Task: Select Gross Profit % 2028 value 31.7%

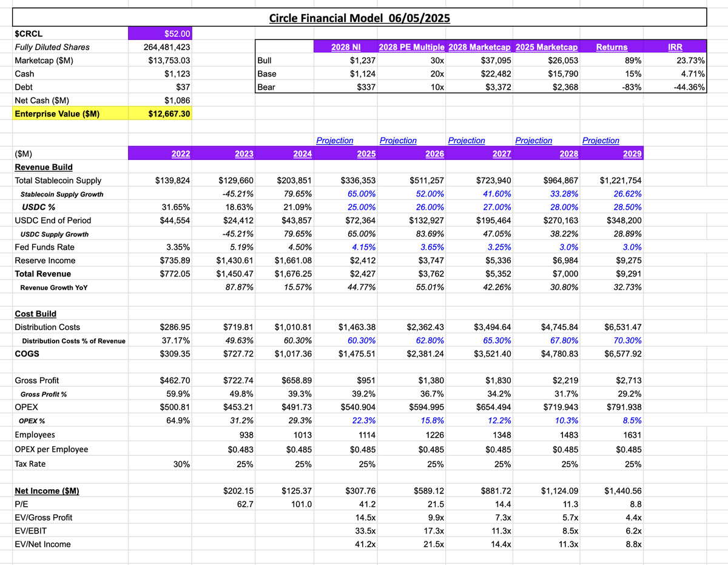Action: click(x=566, y=394)
